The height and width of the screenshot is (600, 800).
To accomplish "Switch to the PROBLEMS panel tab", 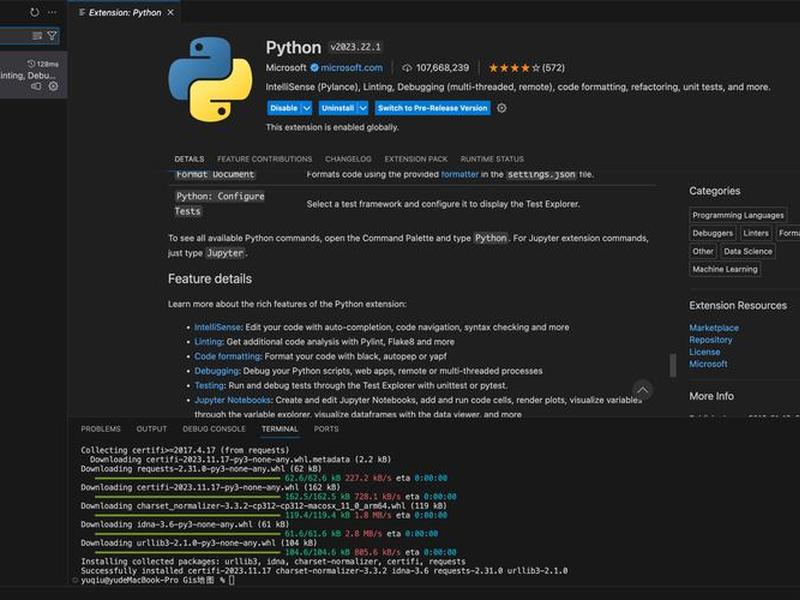I will click(101, 429).
